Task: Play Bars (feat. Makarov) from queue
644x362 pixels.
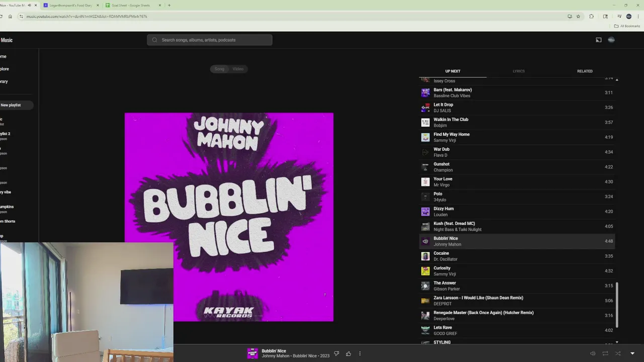Action: (x=517, y=93)
